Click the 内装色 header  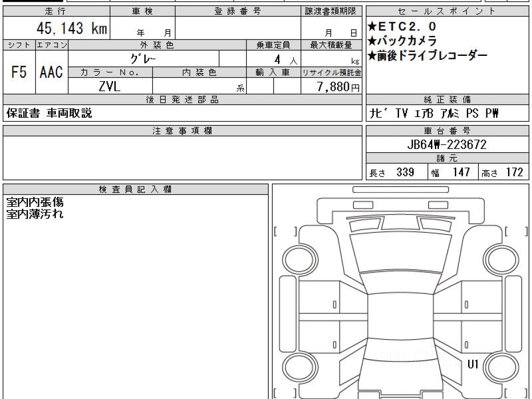coord(199,72)
